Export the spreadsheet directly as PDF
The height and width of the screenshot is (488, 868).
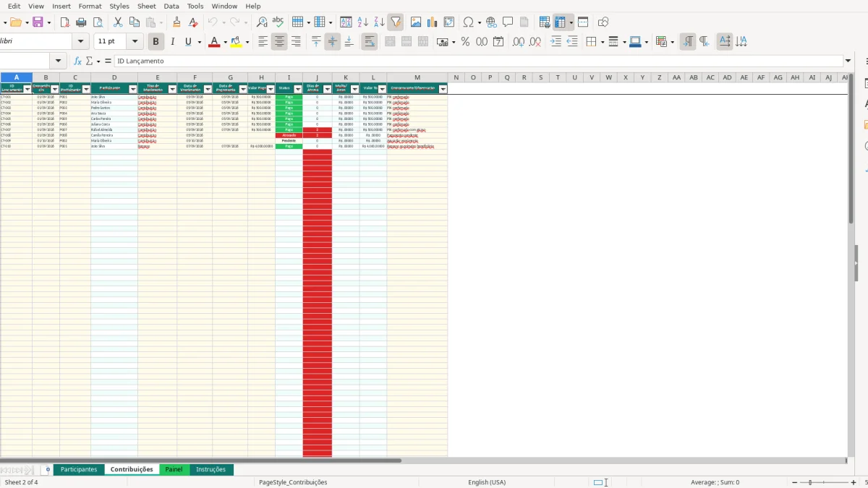pyautogui.click(x=64, y=22)
